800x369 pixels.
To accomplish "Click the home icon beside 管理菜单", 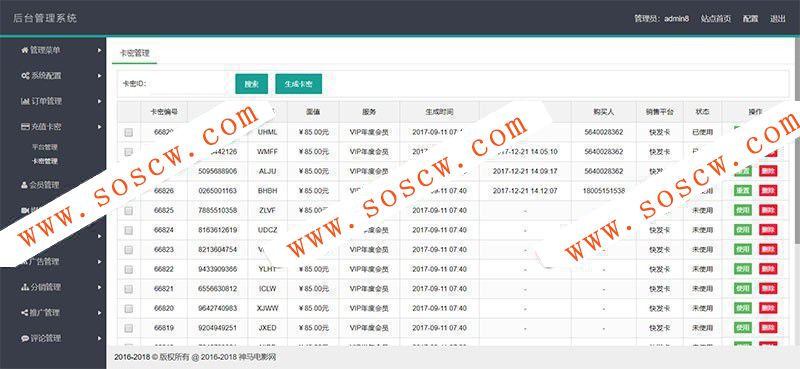I will click(x=24, y=50).
